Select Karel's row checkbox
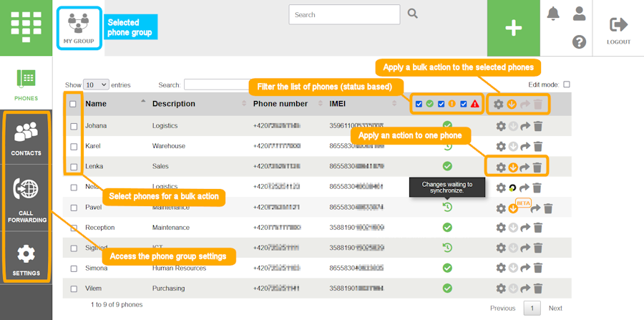 pos(73,147)
